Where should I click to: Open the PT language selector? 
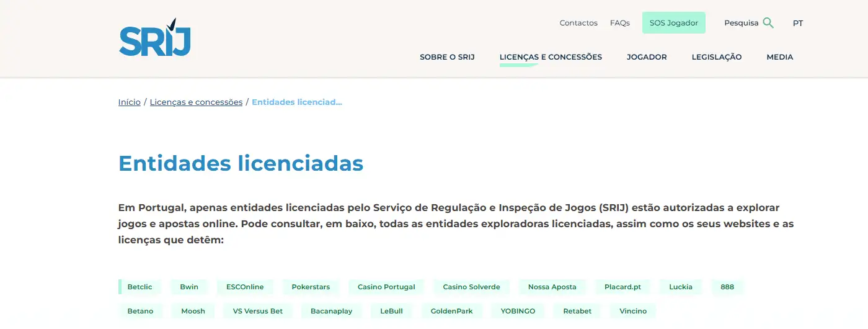point(798,23)
